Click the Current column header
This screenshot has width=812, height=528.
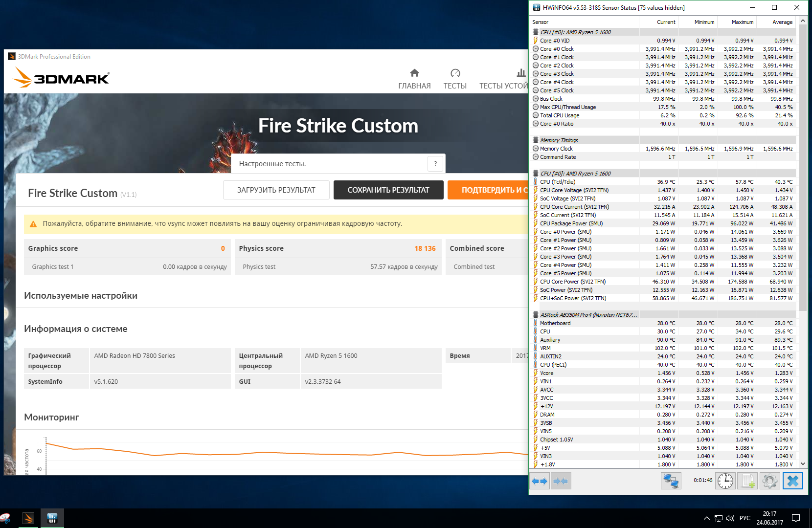(658, 22)
